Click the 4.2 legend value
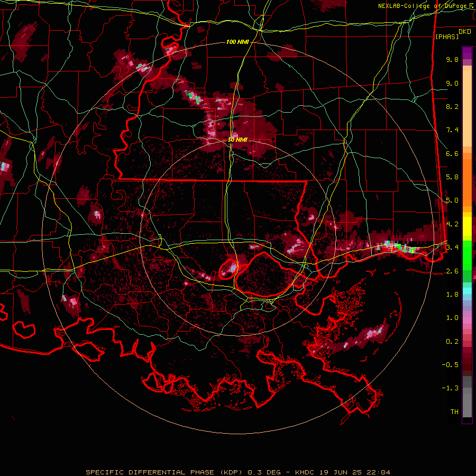 tap(452, 224)
